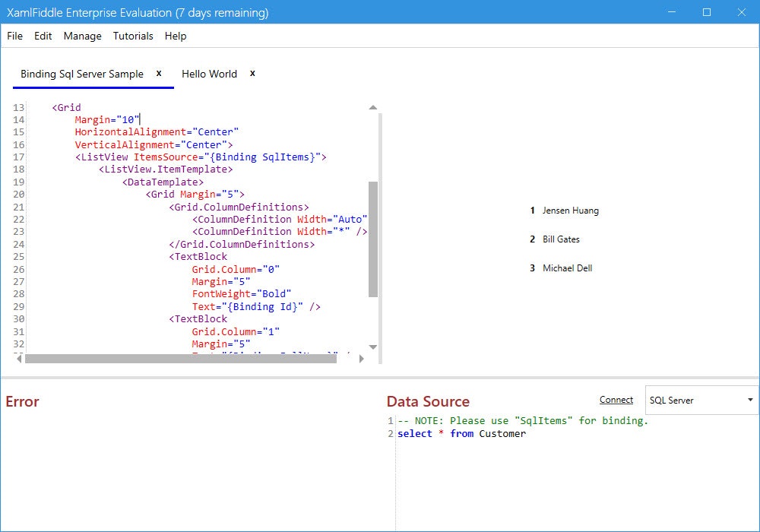Viewport: 760px width, 532px height.
Task: Close the Binding Sql Server Sample tab
Action: tap(159, 73)
